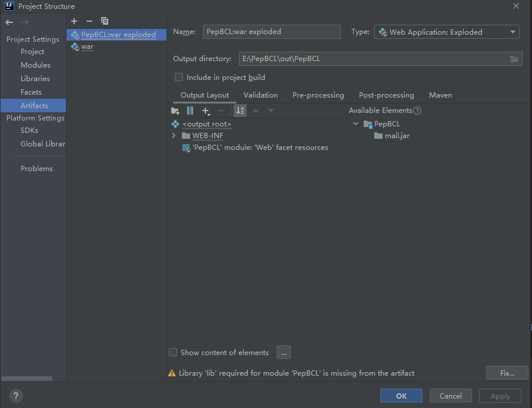Remove selected element from output layout

[x=221, y=111]
